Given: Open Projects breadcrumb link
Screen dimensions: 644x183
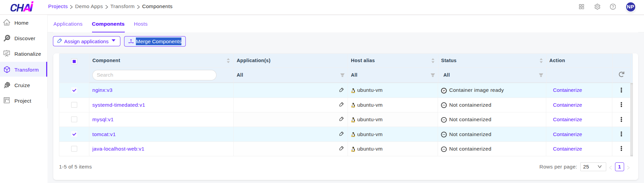Looking at the screenshot, I should tap(58, 6).
